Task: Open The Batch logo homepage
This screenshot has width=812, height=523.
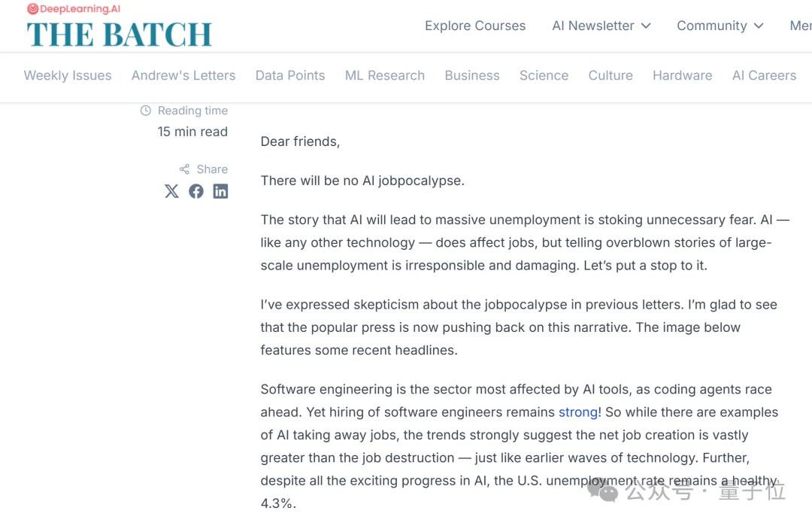Action: 119,35
